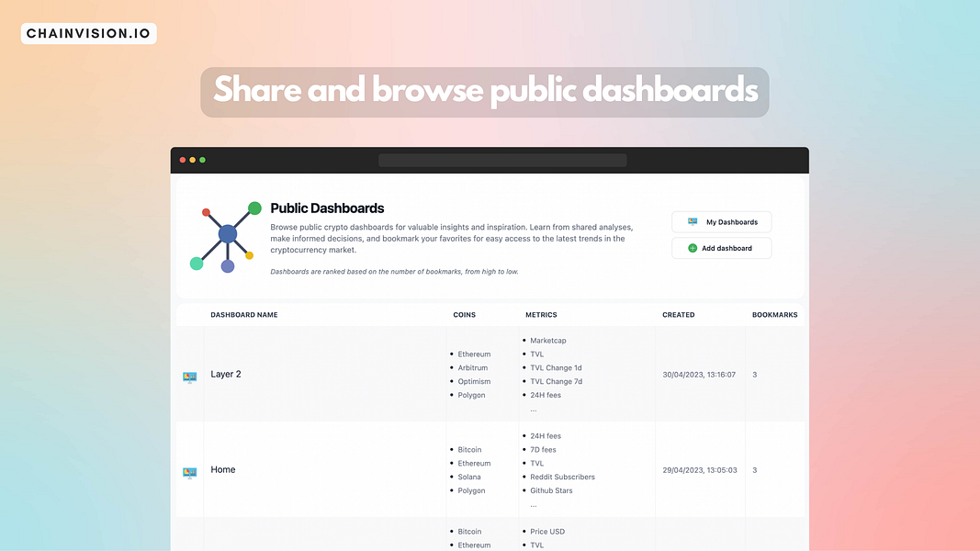This screenshot has height=551, width=980.
Task: Click the bookmarks count for Layer 2
Action: pos(754,374)
